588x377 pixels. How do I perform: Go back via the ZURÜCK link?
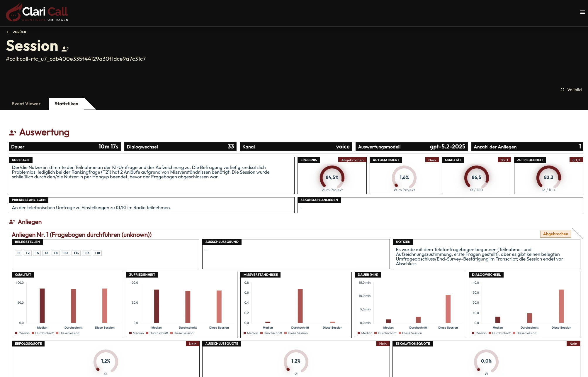20,32
